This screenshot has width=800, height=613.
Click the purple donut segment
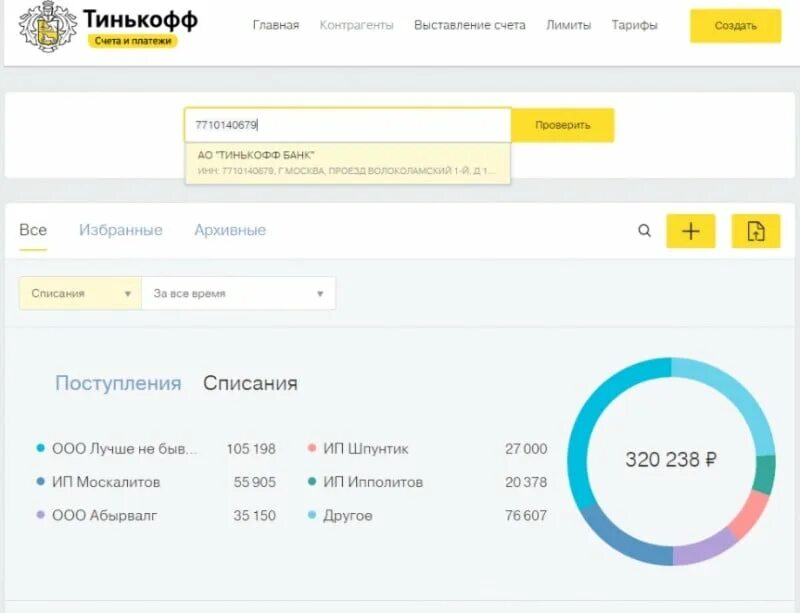tap(704, 549)
